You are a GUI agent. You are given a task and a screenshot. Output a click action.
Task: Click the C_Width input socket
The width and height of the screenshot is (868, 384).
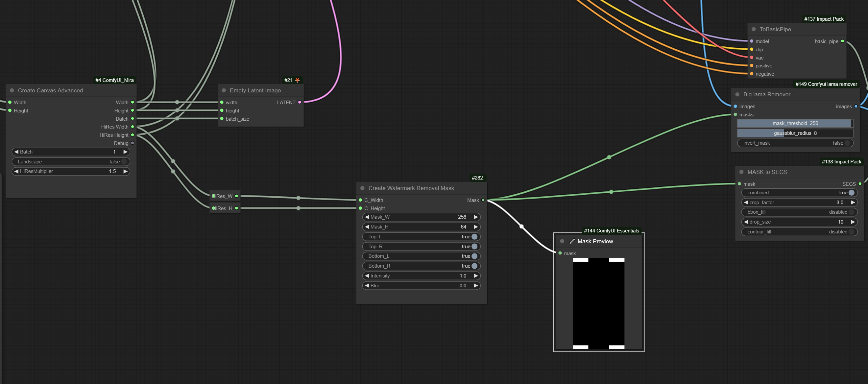click(360, 200)
